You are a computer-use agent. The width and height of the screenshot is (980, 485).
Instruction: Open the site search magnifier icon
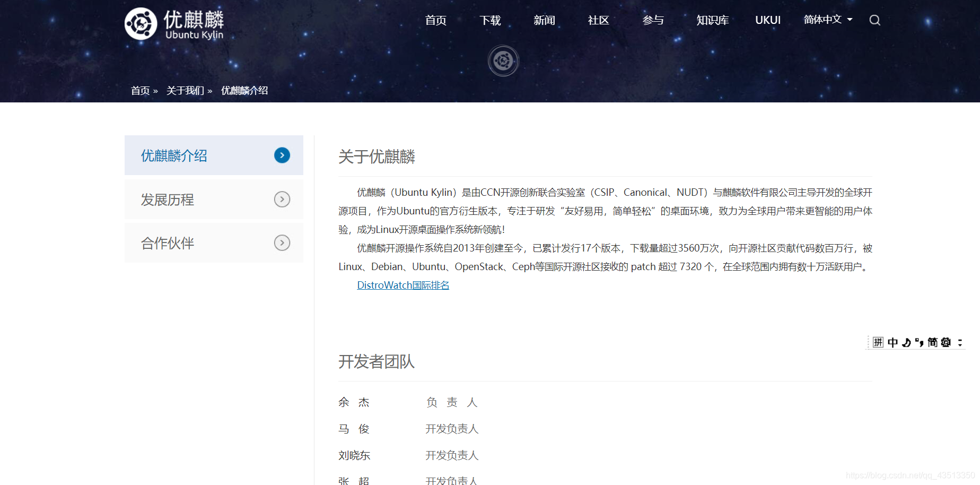coord(874,20)
